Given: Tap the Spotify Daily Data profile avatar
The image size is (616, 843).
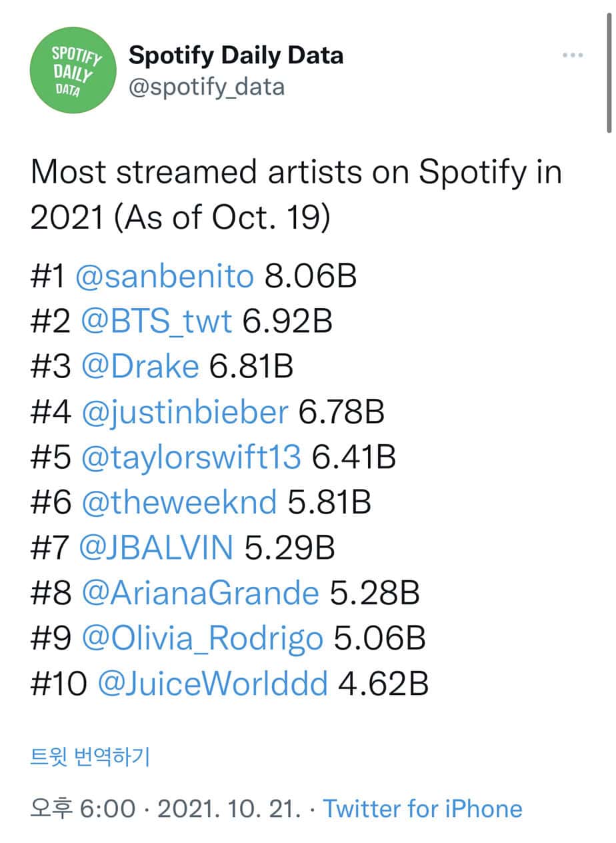Looking at the screenshot, I should coord(73,70).
